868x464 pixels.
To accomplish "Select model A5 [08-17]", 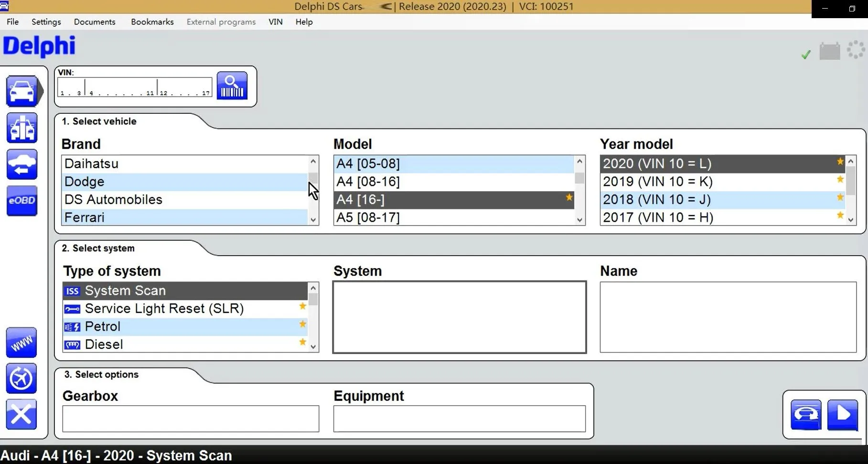I will (x=454, y=217).
